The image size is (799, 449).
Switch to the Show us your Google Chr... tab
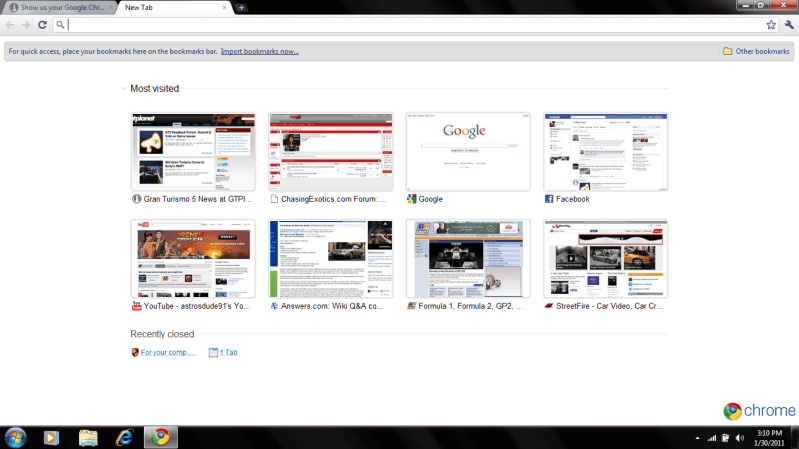(60, 8)
